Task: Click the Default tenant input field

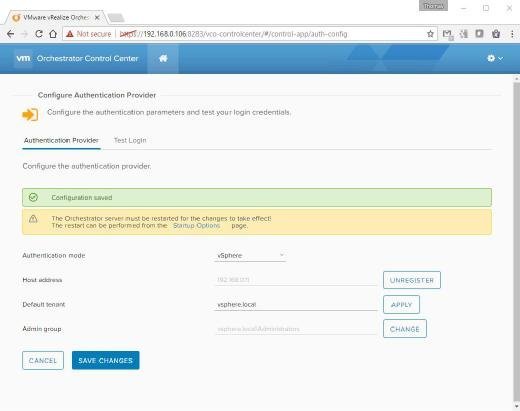Action: pos(296,304)
